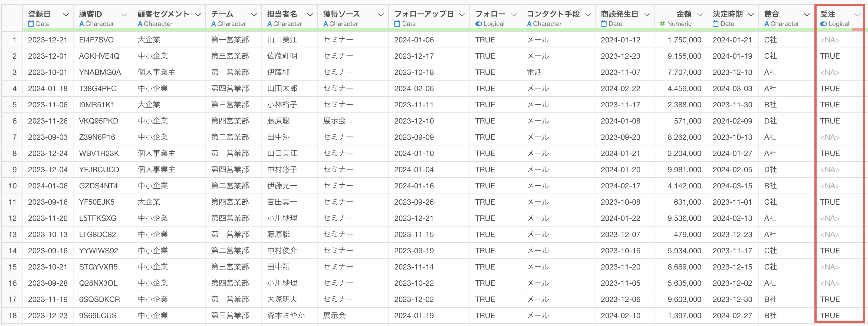Click the calendar icon under 決定時期
This screenshot has width=868, height=326.
coord(716,24)
